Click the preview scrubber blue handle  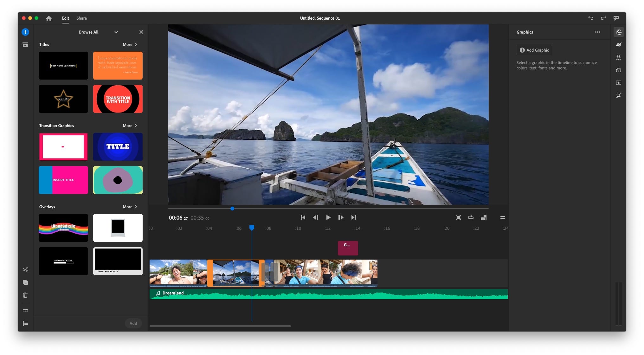(232, 209)
